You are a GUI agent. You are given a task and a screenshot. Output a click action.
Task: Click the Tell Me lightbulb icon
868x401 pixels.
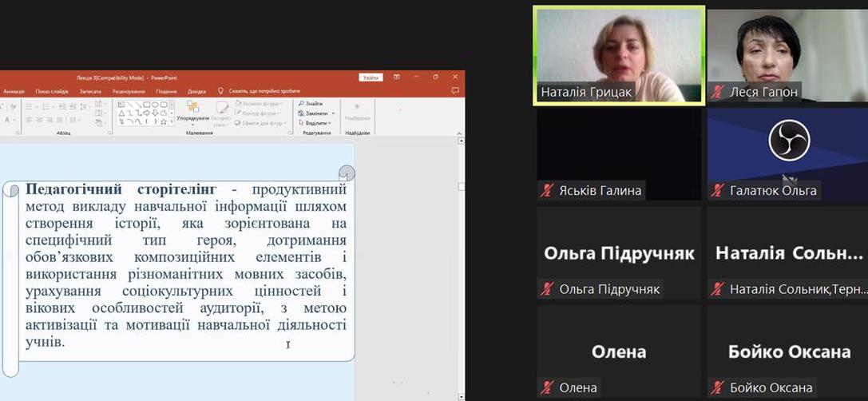(220, 91)
